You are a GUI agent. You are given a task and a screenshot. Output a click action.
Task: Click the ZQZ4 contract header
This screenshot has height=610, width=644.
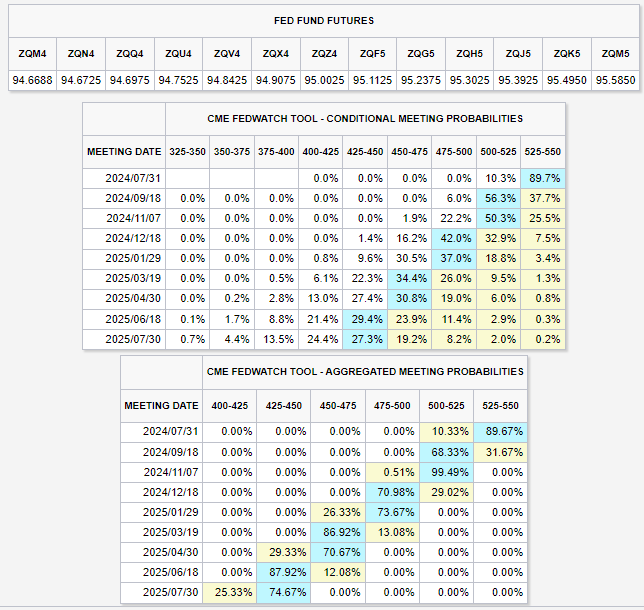pyautogui.click(x=324, y=54)
